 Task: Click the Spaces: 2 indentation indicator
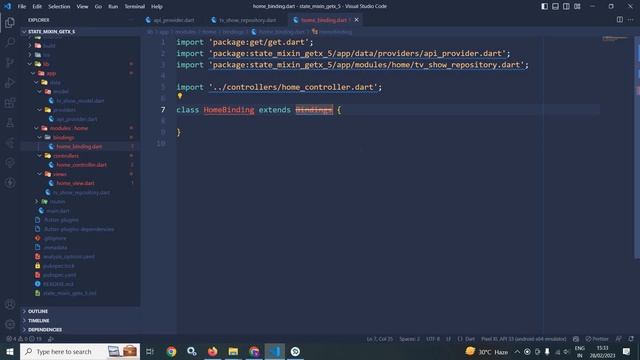point(409,339)
